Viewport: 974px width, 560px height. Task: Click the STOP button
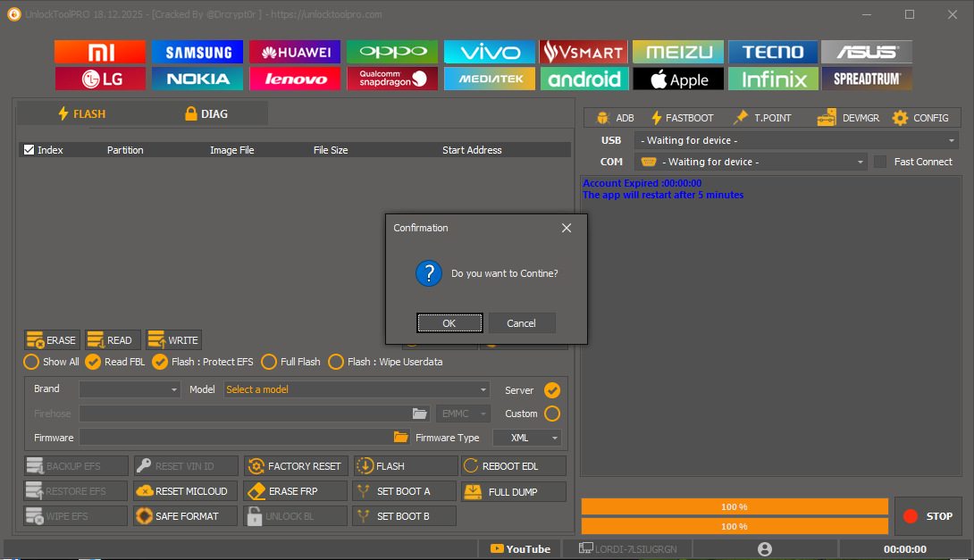[x=928, y=516]
